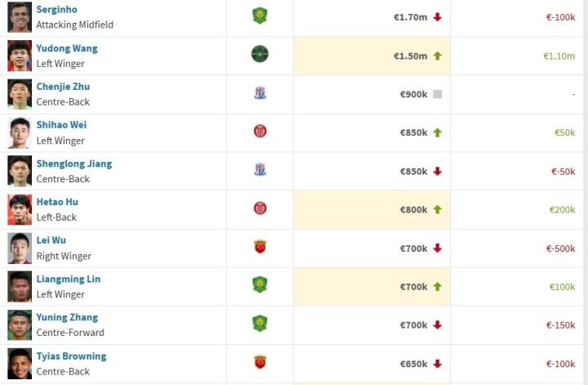Viewport: 588px width, 385px height.
Task: Open Yudong Wang's player profile
Action: [x=67, y=48]
